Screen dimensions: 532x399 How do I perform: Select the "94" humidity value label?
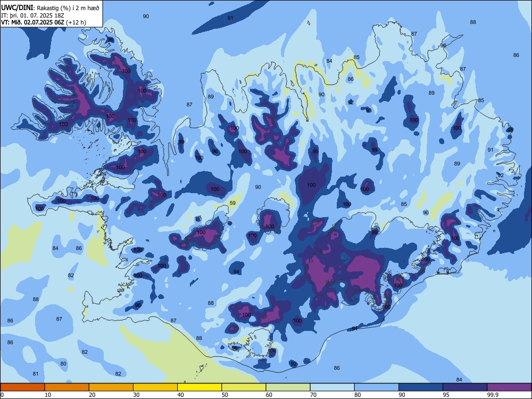coord(236,272)
